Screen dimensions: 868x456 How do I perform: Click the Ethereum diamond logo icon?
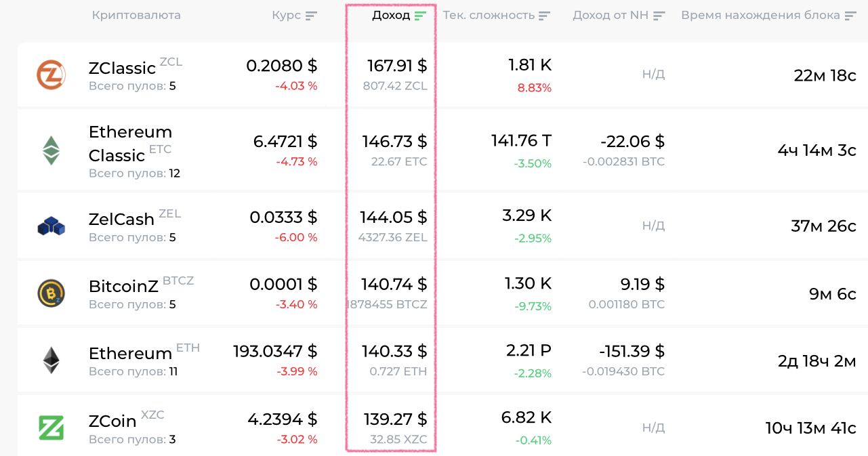tap(51, 360)
